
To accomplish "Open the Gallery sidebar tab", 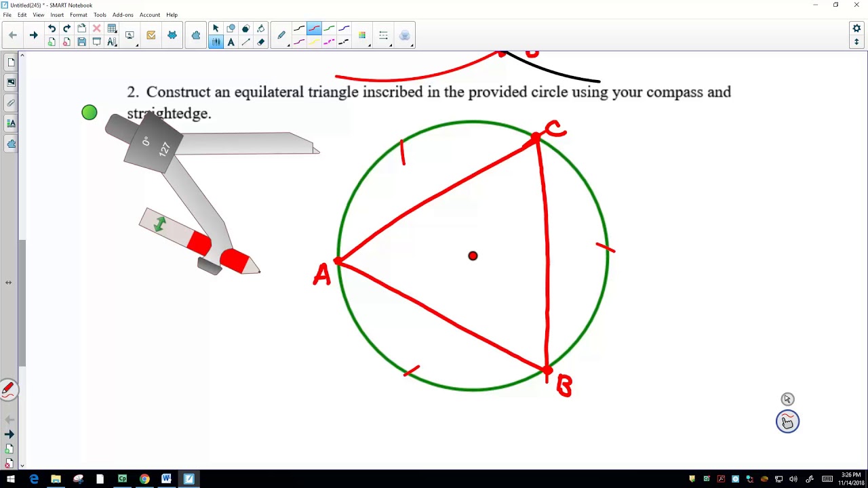I will pyautogui.click(x=11, y=82).
